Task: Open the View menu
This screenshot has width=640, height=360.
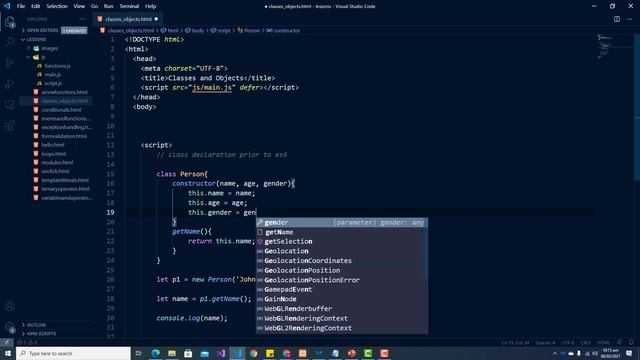Action: (x=79, y=6)
